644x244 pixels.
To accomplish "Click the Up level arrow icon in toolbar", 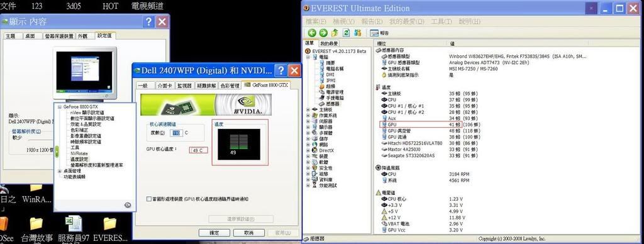I will 335,33.
